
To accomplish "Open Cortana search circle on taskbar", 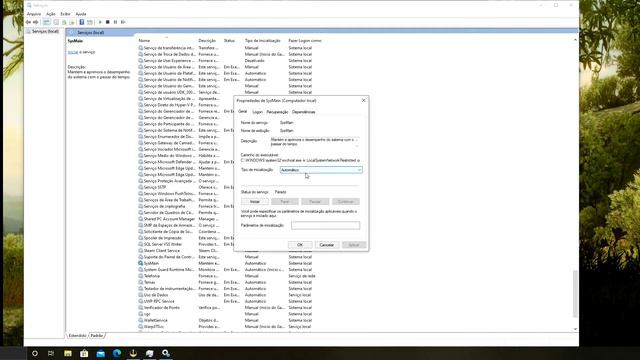I will pyautogui.click(x=35, y=353).
